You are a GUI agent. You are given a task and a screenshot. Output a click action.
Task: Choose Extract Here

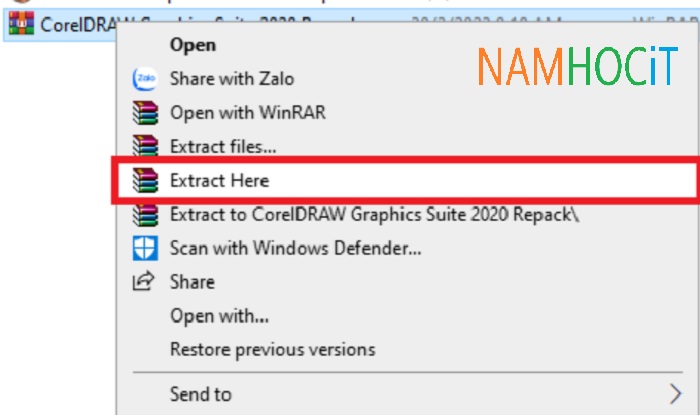pyautogui.click(x=220, y=180)
